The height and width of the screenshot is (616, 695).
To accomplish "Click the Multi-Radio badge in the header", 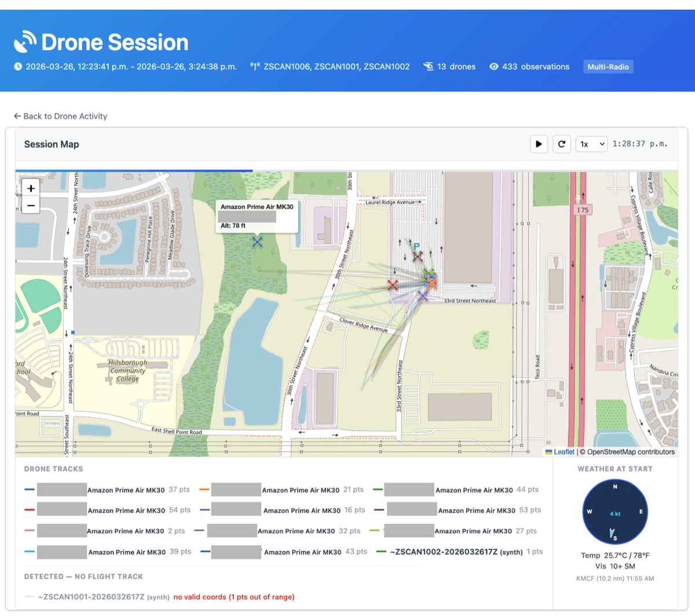I will point(608,66).
